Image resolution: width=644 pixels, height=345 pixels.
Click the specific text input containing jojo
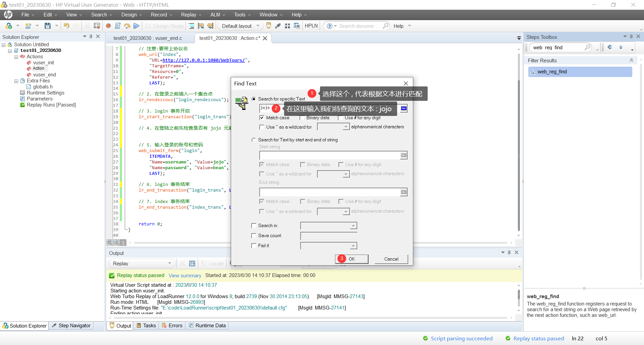(x=329, y=108)
